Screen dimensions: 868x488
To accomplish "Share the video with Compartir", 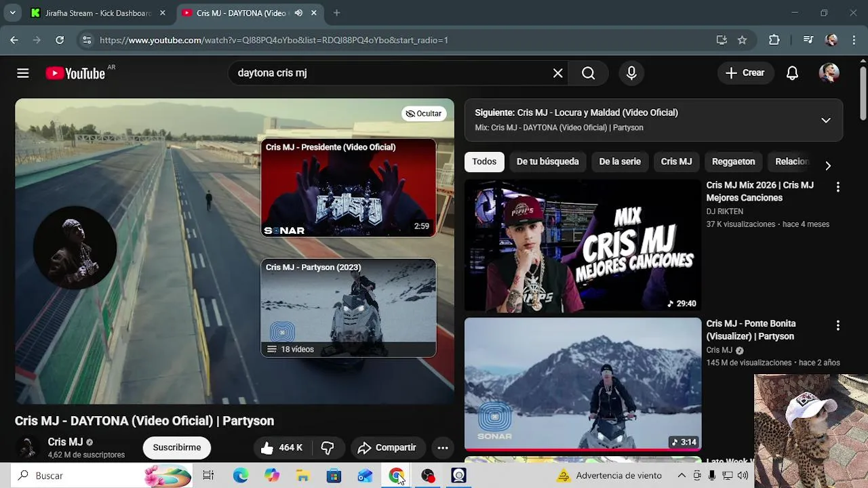I will 387,447.
